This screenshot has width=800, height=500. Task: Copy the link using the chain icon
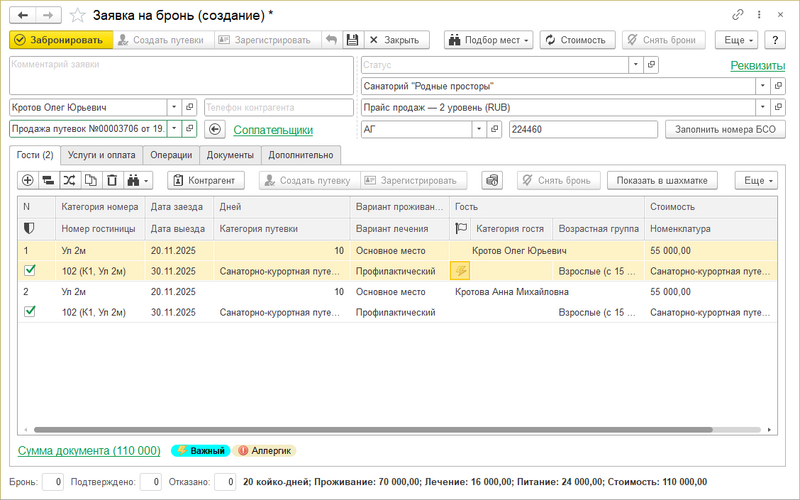pos(738,15)
